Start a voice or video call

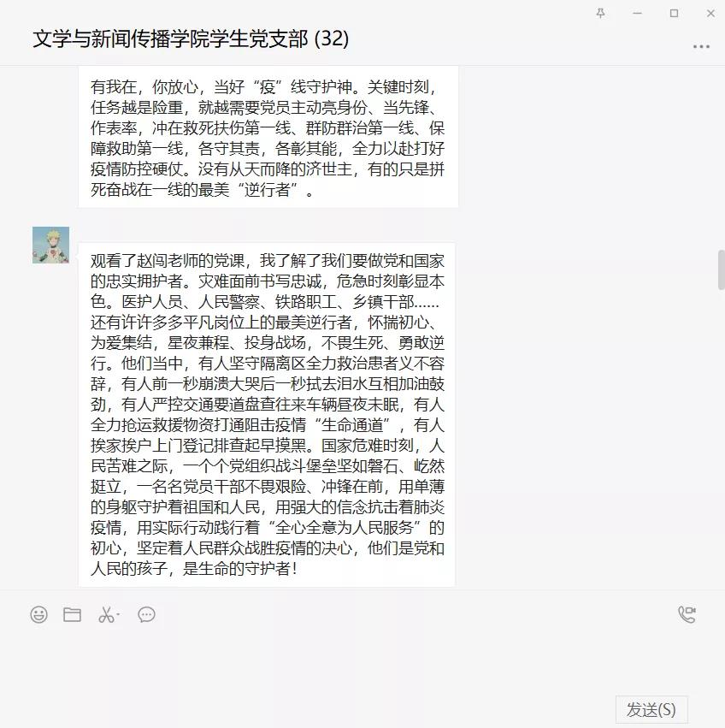point(687,614)
